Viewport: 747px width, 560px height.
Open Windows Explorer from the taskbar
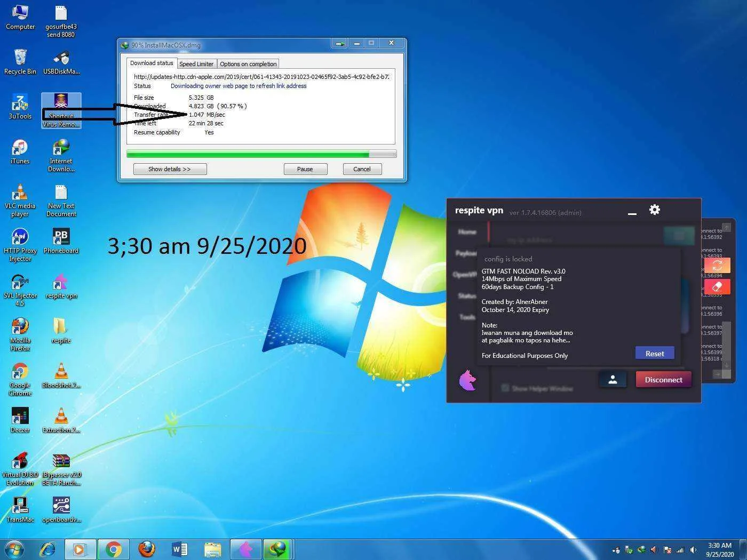pyautogui.click(x=212, y=549)
